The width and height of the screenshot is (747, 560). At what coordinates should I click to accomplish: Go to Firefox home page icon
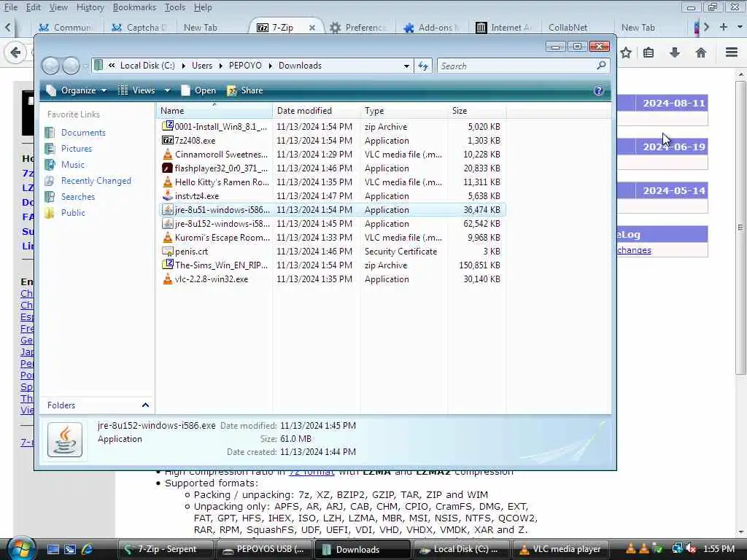[701, 52]
